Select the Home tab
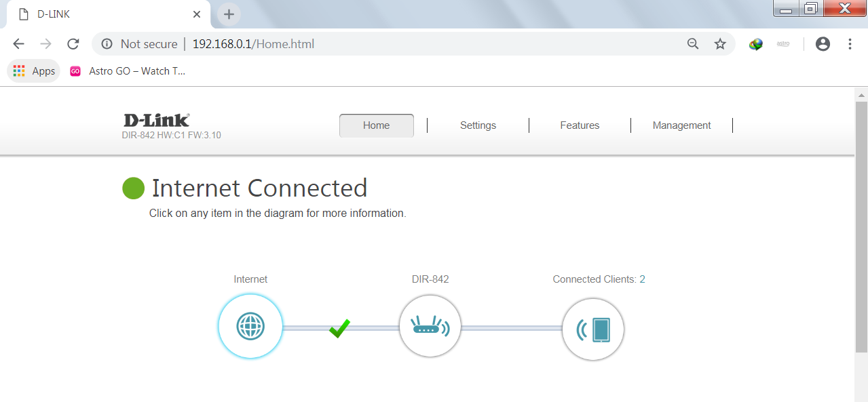This screenshot has width=868, height=402. coord(376,125)
